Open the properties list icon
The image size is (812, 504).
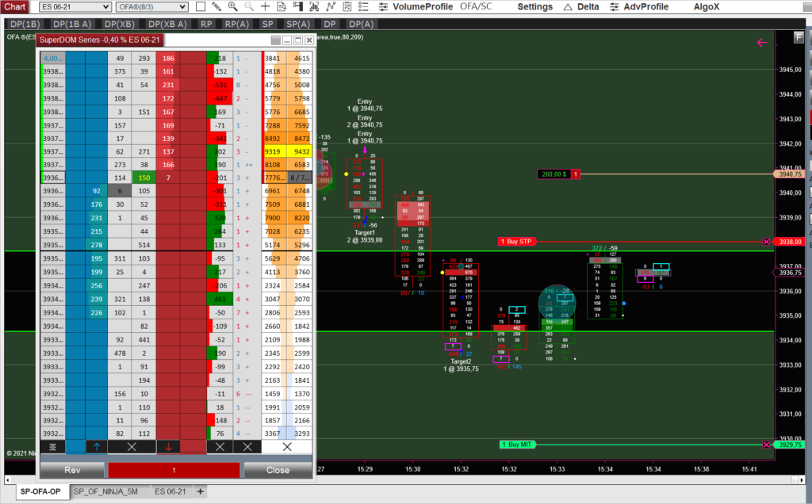click(x=363, y=6)
